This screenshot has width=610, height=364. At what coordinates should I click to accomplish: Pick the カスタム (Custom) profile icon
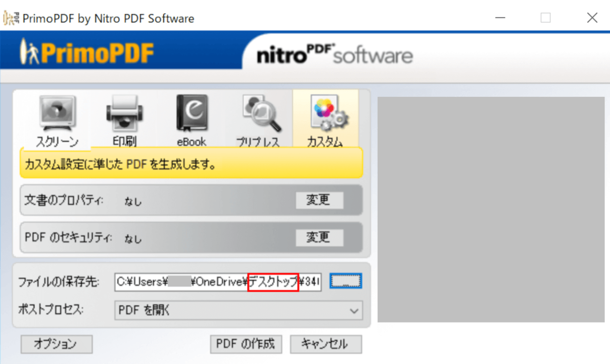[325, 119]
